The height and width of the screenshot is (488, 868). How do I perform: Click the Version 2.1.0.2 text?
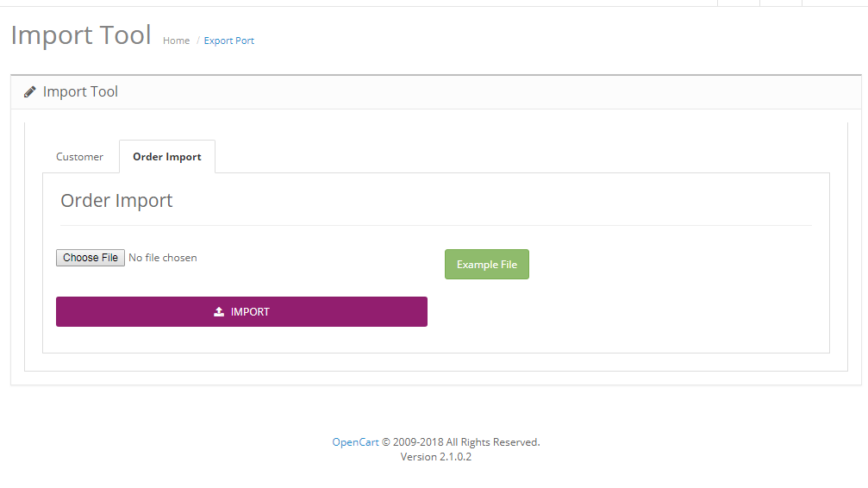[435, 457]
